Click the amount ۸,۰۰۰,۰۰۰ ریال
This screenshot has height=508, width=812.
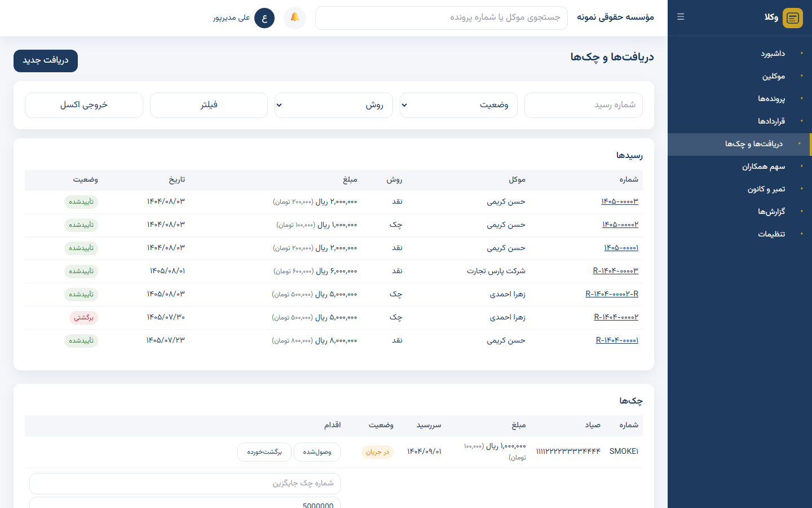click(x=336, y=340)
